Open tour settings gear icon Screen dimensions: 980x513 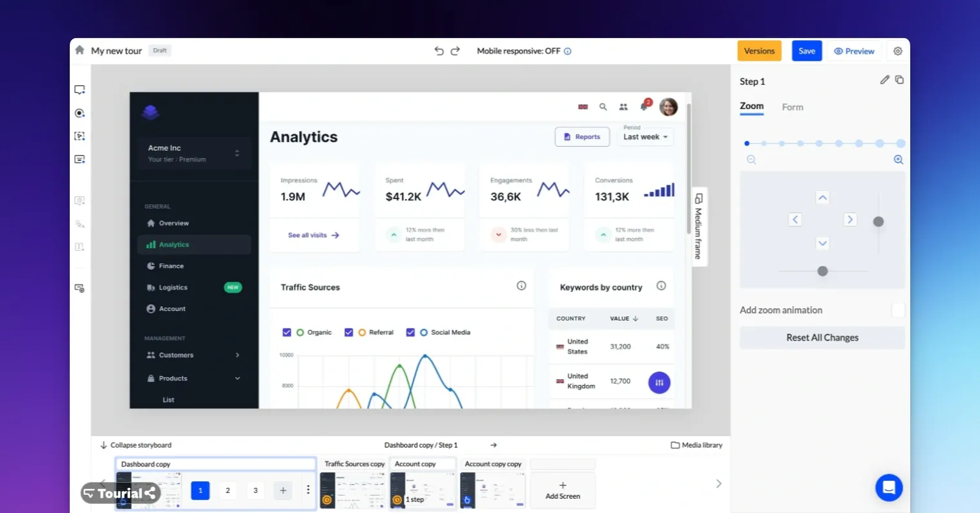coord(897,51)
